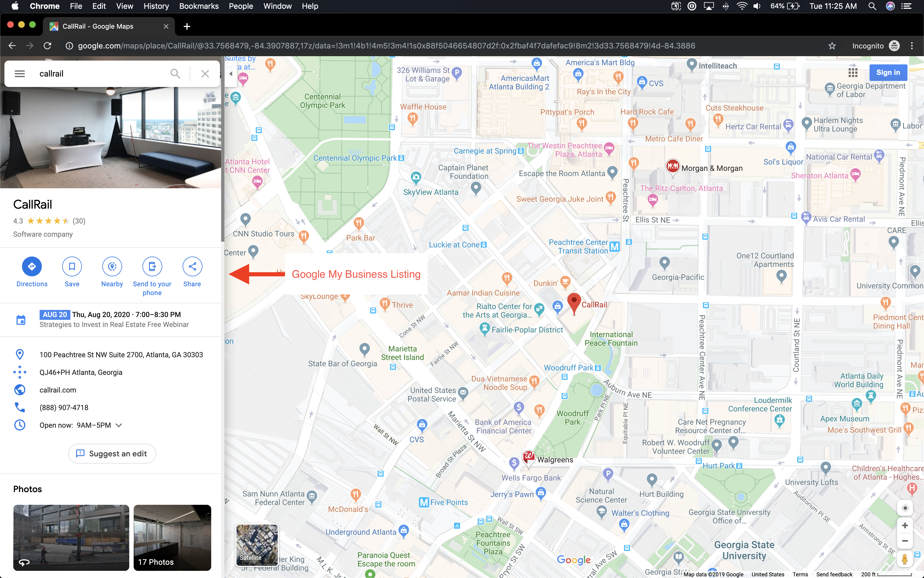Open the View menu

click(125, 6)
